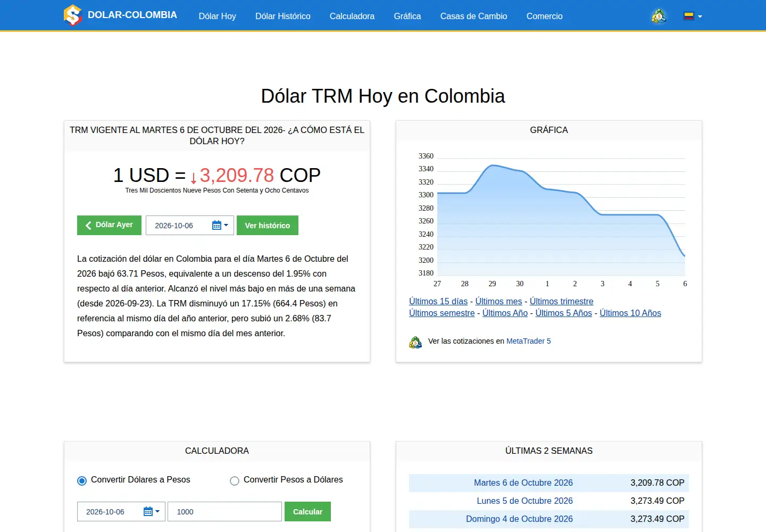Select Convertir Dólares a Pesos radio button

[82, 481]
